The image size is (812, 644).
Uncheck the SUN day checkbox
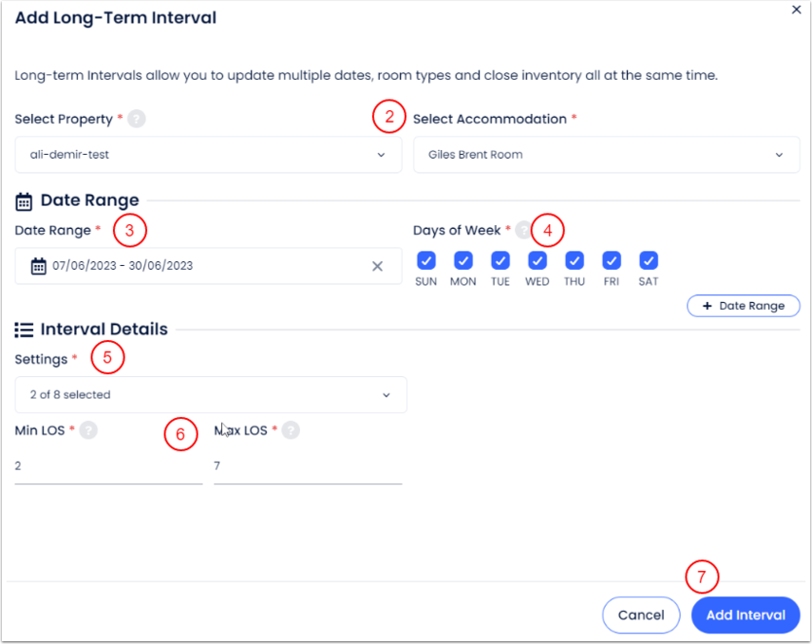click(x=426, y=260)
